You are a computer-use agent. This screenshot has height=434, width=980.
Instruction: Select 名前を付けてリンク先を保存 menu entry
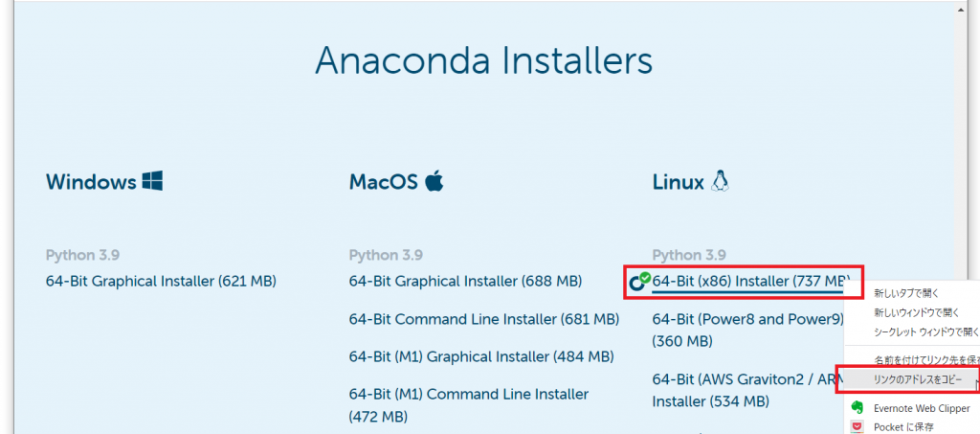click(x=925, y=360)
